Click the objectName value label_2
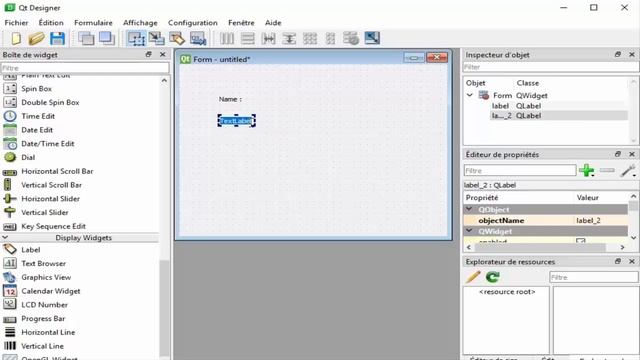 [588, 220]
